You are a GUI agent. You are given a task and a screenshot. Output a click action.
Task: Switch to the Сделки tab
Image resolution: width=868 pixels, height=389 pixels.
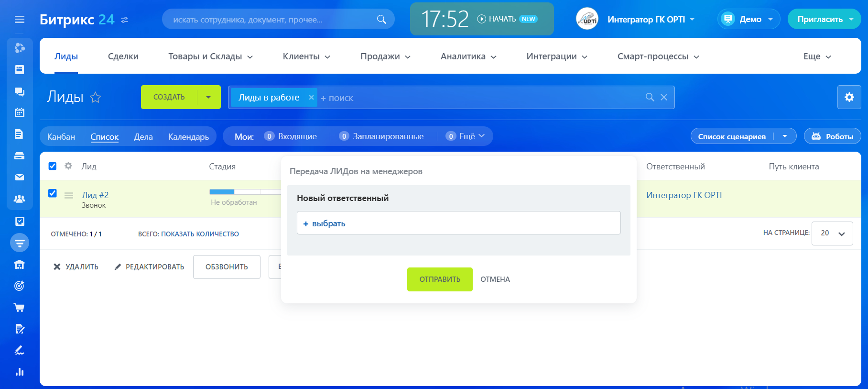tap(123, 56)
